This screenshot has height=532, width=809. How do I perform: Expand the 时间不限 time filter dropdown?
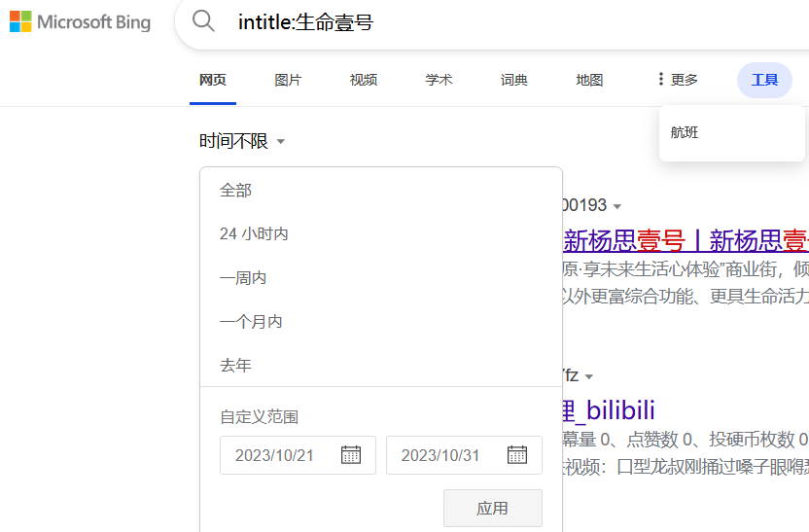pos(242,142)
